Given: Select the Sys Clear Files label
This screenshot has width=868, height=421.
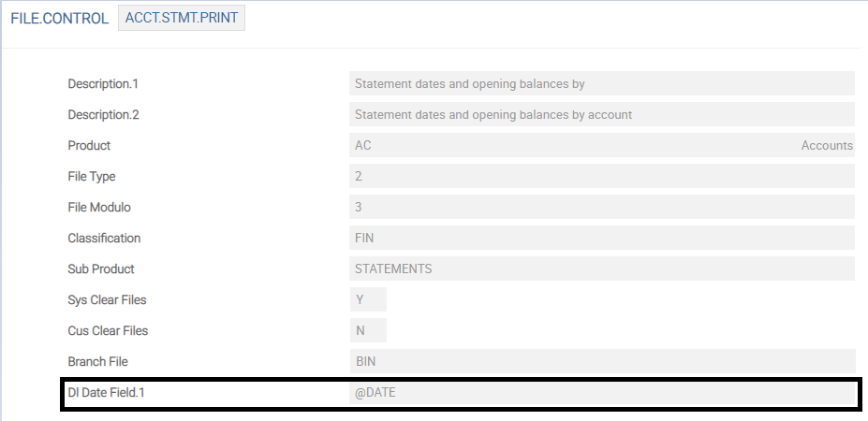Looking at the screenshot, I should [107, 300].
